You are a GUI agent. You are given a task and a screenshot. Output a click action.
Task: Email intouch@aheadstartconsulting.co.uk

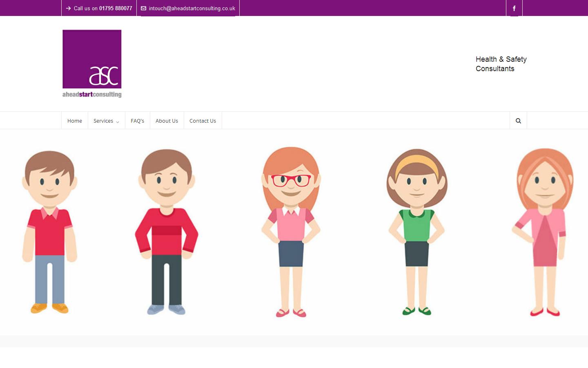192,8
